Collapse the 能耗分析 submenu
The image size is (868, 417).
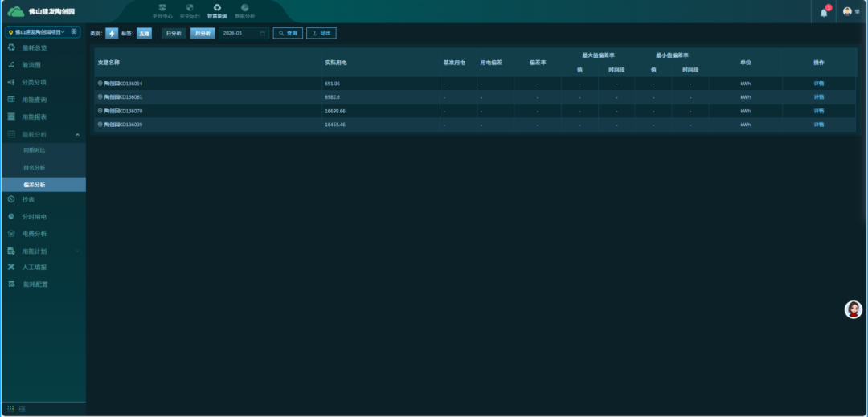point(77,134)
